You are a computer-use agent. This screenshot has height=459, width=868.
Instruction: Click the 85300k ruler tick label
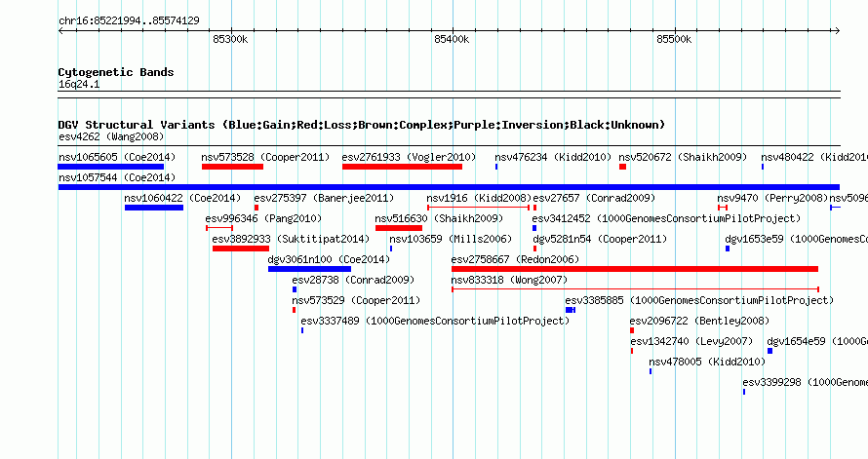click(x=230, y=40)
